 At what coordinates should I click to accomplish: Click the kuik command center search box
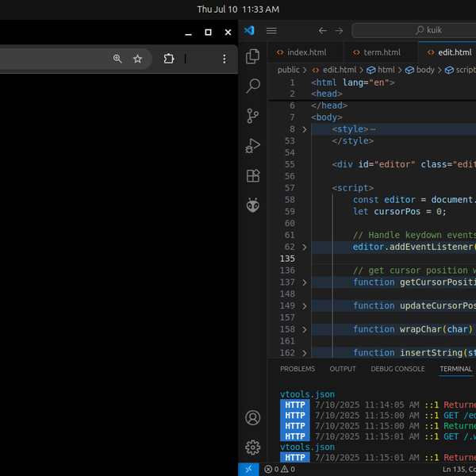pos(414,30)
